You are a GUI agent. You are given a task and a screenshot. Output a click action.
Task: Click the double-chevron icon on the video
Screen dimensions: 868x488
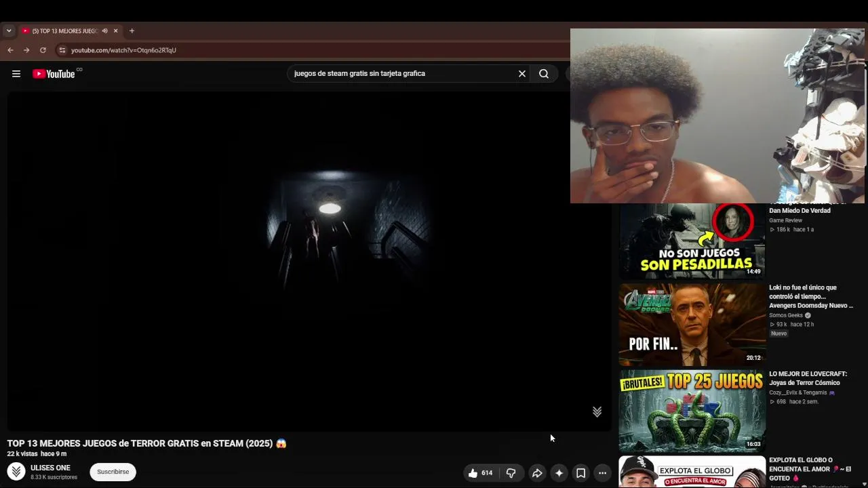coord(597,412)
